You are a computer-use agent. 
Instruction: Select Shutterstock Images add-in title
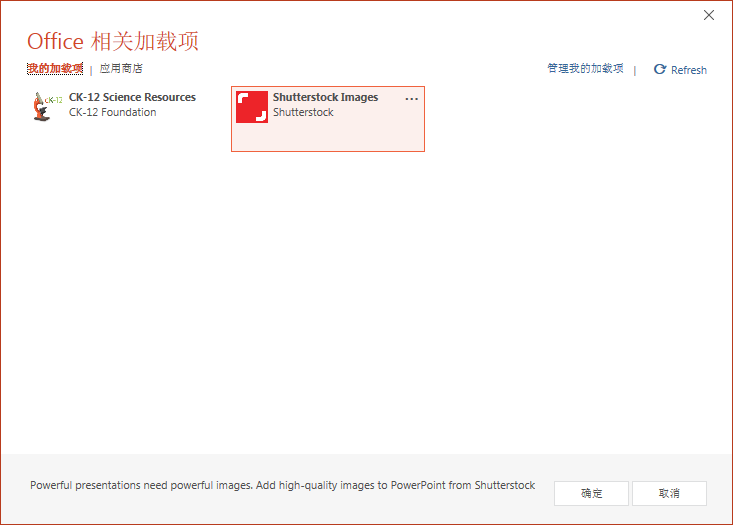(325, 97)
